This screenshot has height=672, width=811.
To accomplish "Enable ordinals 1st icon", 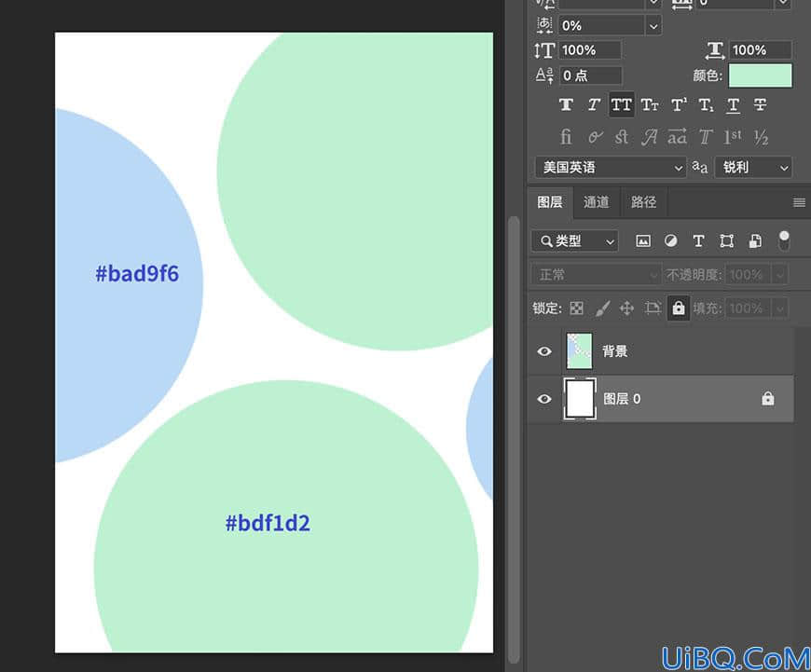I will pyautogui.click(x=733, y=137).
